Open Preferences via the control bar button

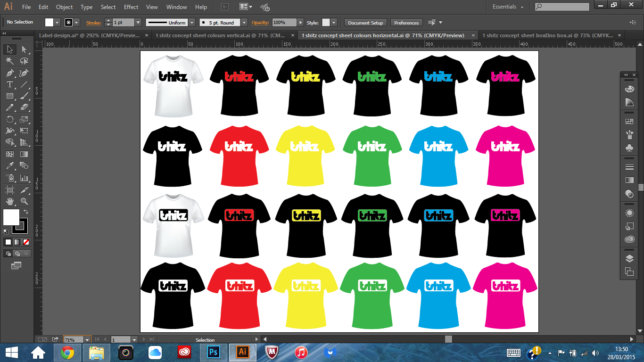(x=406, y=22)
